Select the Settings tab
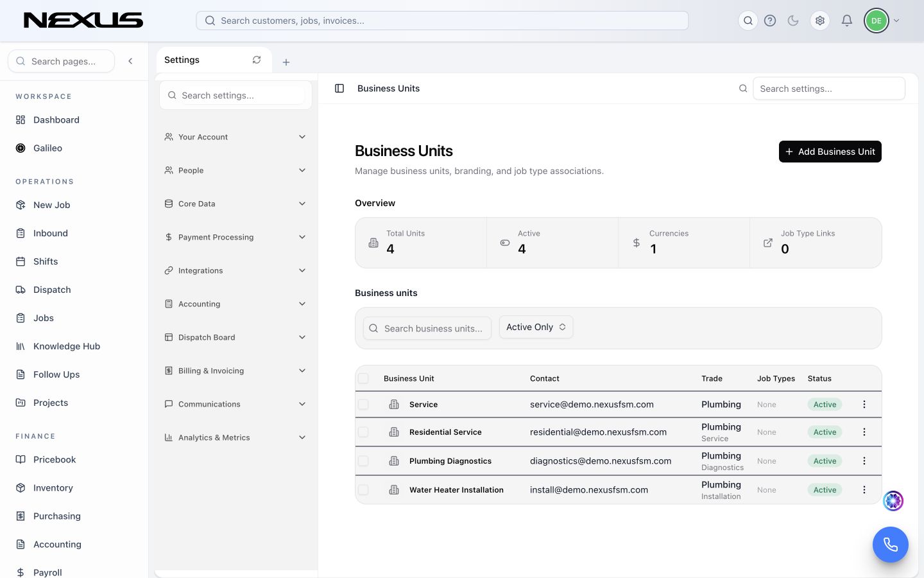924x578 pixels. click(214, 60)
